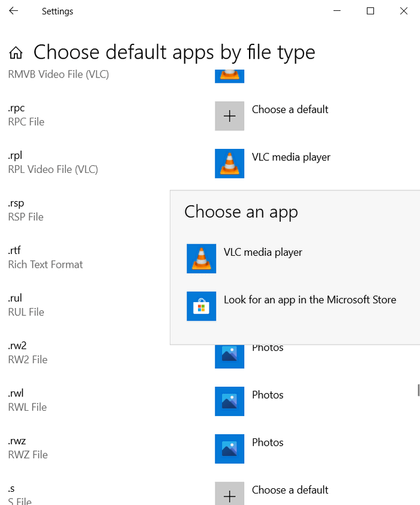The height and width of the screenshot is (505, 420).
Task: Click the '.rwl' extension text
Action: [16, 393]
